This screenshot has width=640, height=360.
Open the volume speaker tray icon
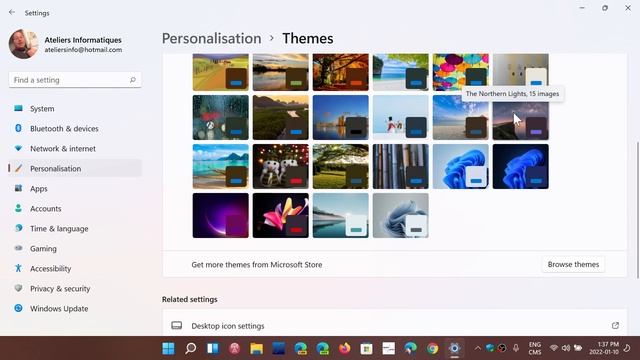tap(566, 348)
